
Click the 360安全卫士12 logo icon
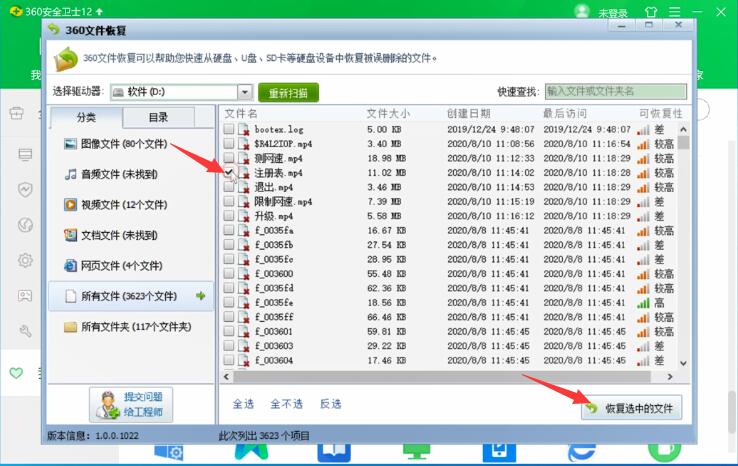[15, 10]
